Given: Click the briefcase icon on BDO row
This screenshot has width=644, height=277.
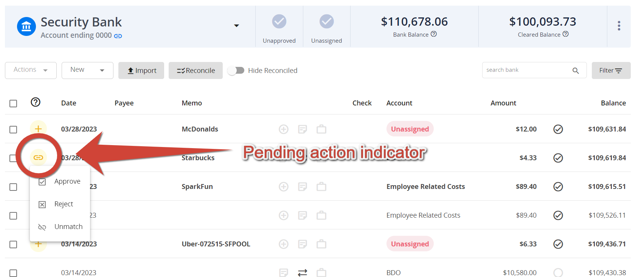Looking at the screenshot, I should pyautogui.click(x=321, y=272).
